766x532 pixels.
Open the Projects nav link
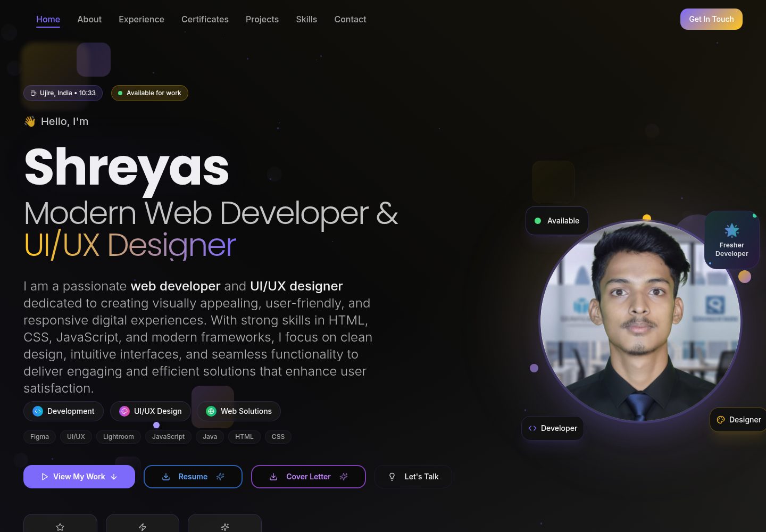point(262,19)
